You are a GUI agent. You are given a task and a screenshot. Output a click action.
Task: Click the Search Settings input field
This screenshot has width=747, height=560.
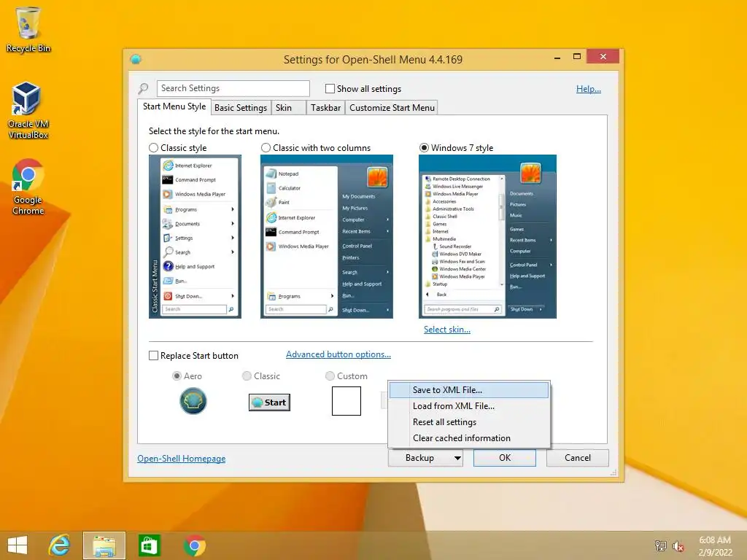[233, 88]
